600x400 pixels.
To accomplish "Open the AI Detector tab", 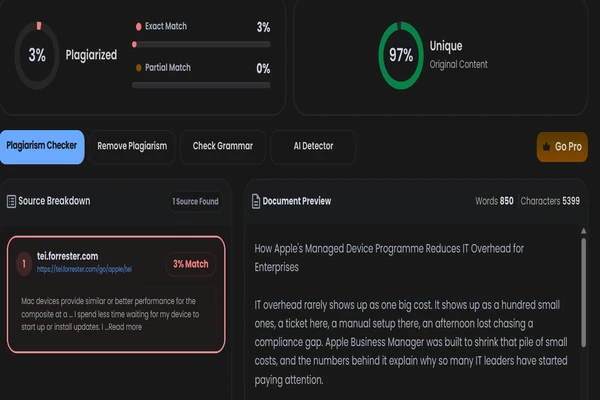I will click(313, 147).
